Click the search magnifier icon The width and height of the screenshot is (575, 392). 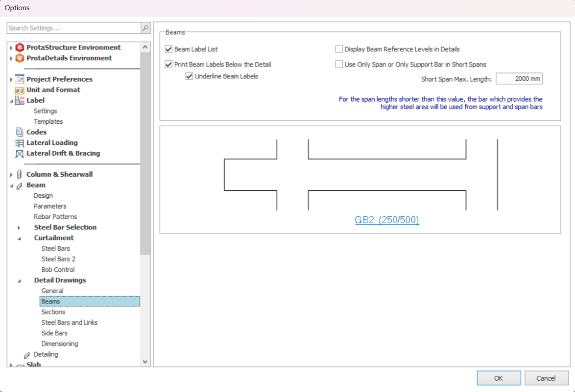click(145, 28)
